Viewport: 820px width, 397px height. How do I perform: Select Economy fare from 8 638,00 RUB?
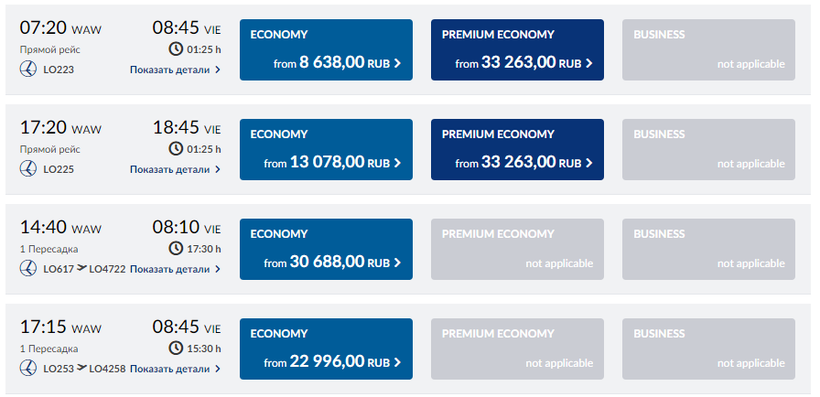click(326, 50)
